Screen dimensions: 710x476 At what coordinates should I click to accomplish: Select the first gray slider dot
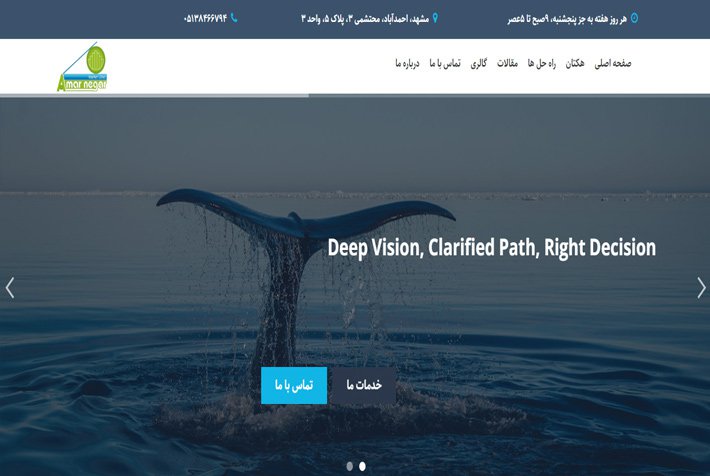pos(350,466)
